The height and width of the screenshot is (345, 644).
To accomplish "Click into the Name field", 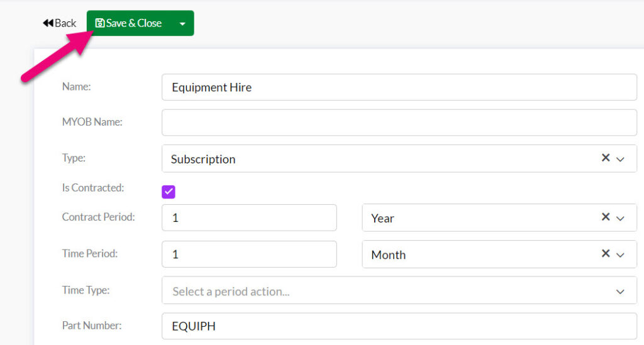I will pyautogui.click(x=399, y=87).
